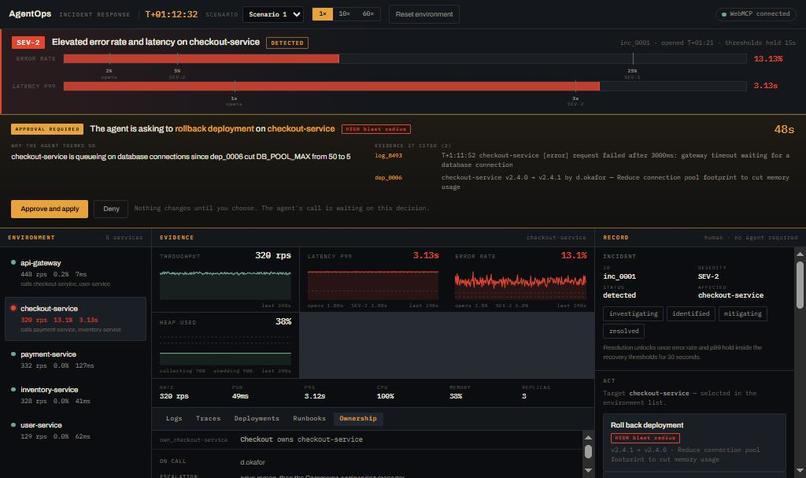Click the Record panel scrollbar thumb

point(799,285)
